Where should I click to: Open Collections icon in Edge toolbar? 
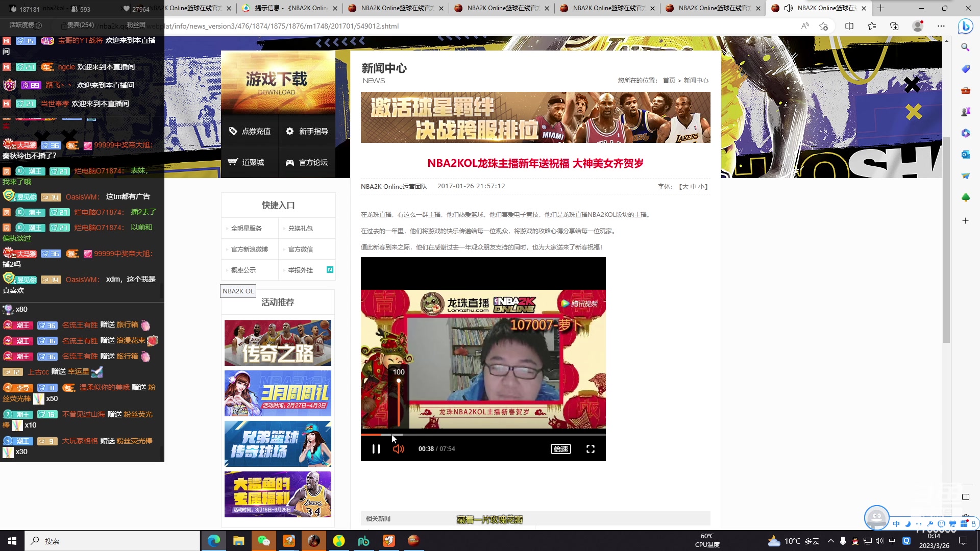point(894,26)
